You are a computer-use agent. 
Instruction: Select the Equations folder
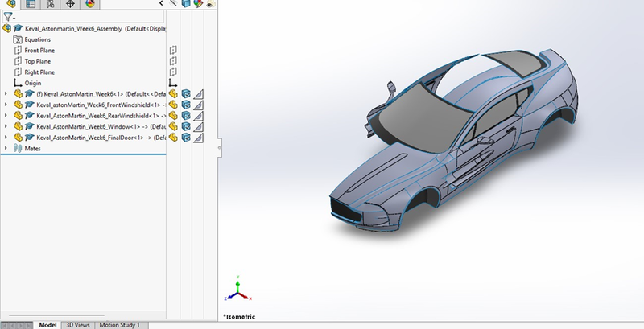coord(37,39)
